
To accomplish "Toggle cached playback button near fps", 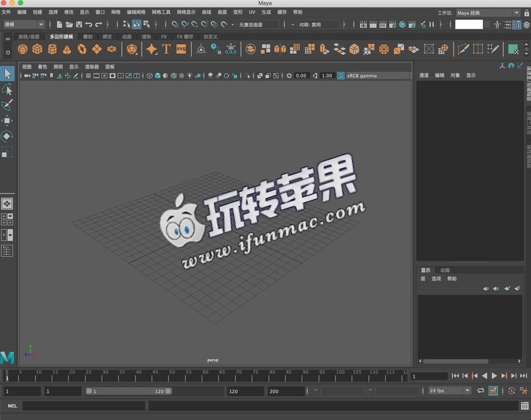I will point(493,390).
